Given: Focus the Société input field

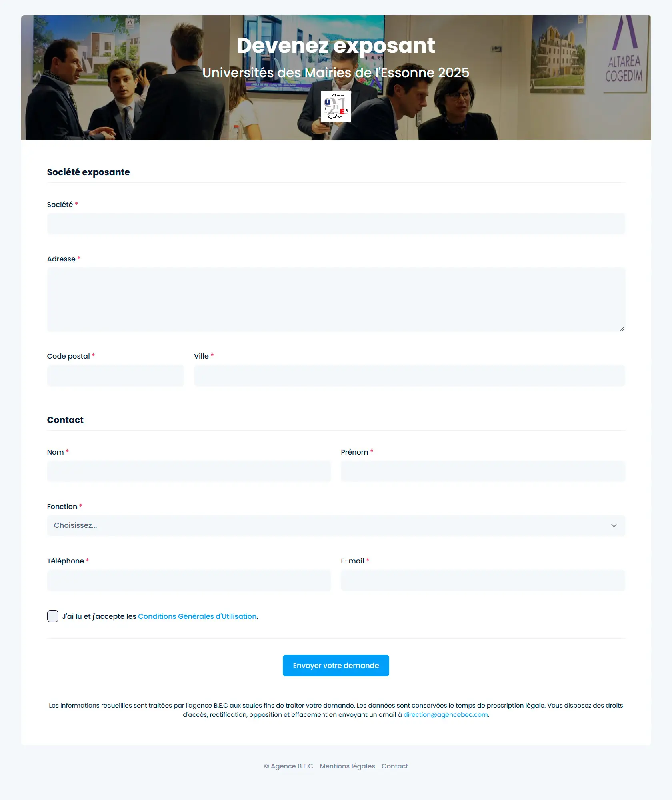Looking at the screenshot, I should coord(336,223).
